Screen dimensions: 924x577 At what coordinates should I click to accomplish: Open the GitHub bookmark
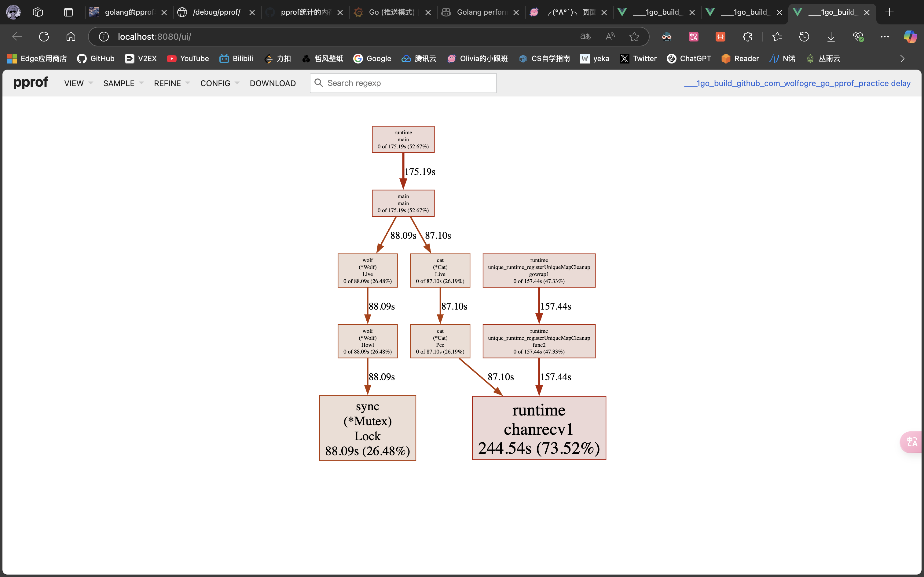[x=96, y=58]
